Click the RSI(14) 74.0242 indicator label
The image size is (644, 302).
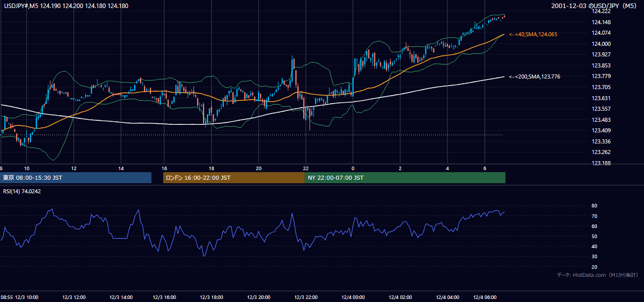coord(22,191)
